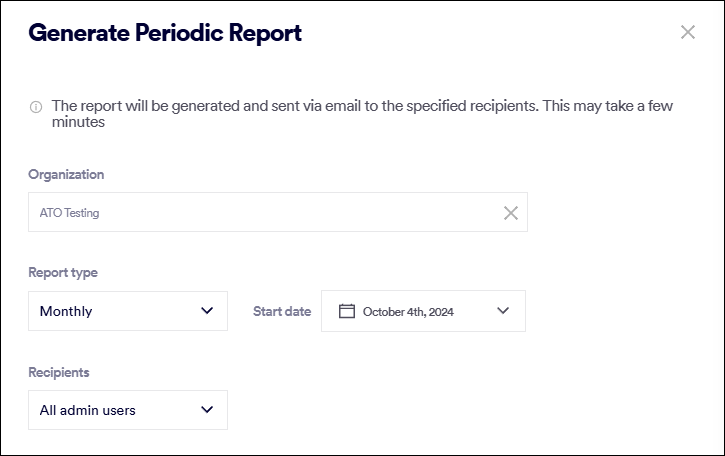
Task: Clear the ATO Testing organization selection
Action: click(x=511, y=213)
